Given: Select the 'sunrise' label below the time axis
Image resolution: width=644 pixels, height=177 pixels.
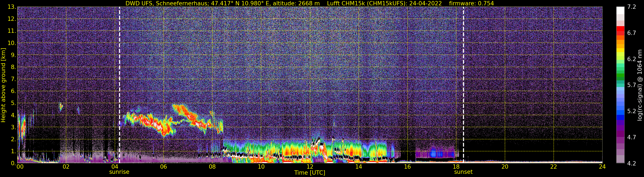Looking at the screenshot, I should [x=119, y=172].
